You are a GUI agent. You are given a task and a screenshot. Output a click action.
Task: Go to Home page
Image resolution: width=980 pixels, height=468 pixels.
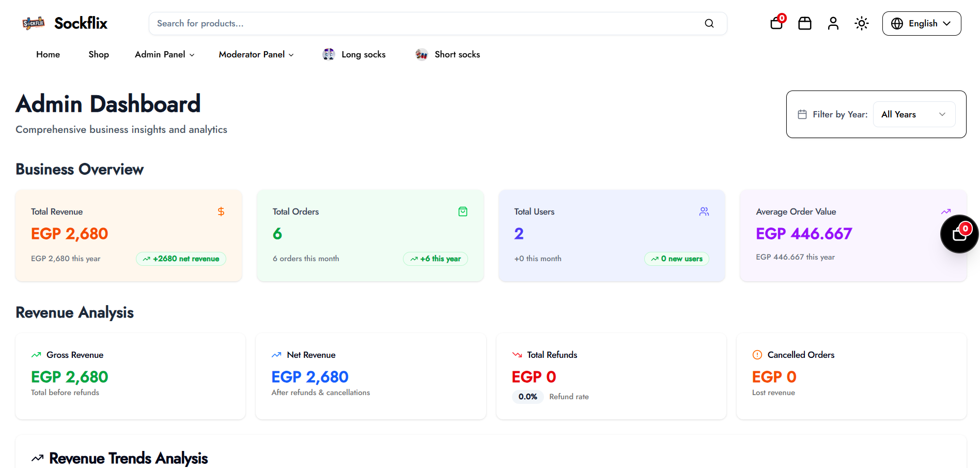coord(48,54)
